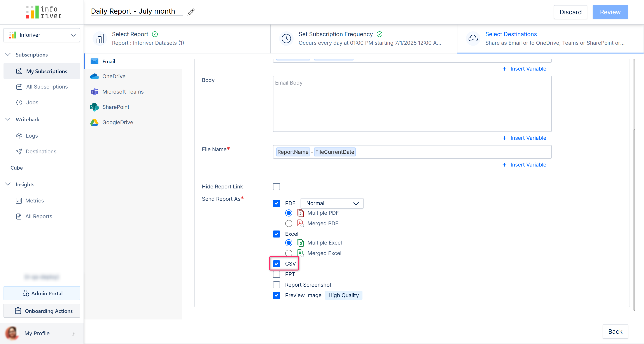Check the PPT format checkbox
Screen dimensions: 644x344
point(276,274)
